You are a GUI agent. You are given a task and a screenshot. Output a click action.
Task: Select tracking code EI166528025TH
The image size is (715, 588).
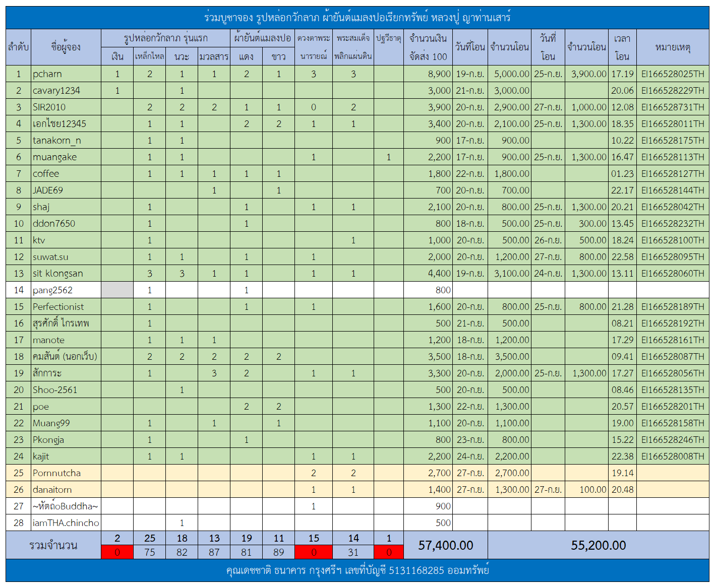coord(673,74)
